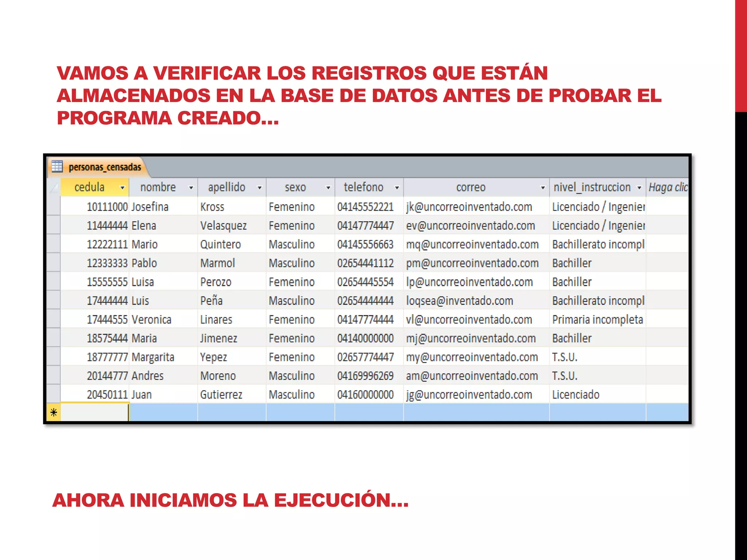Open the apellido column filter arrow

260,188
